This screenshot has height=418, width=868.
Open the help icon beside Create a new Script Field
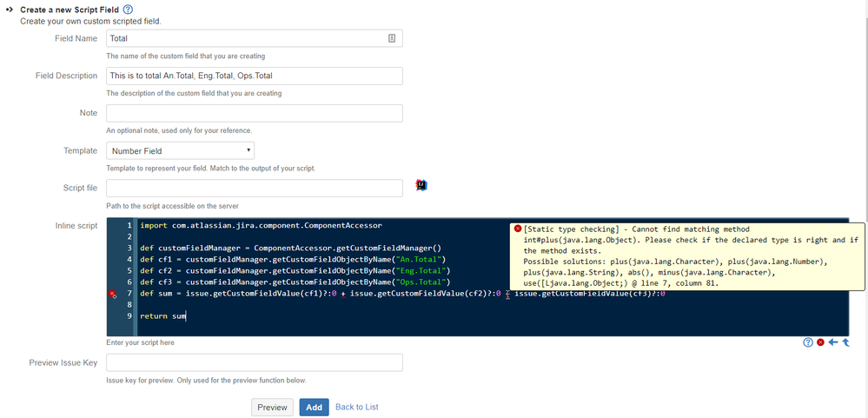(128, 10)
